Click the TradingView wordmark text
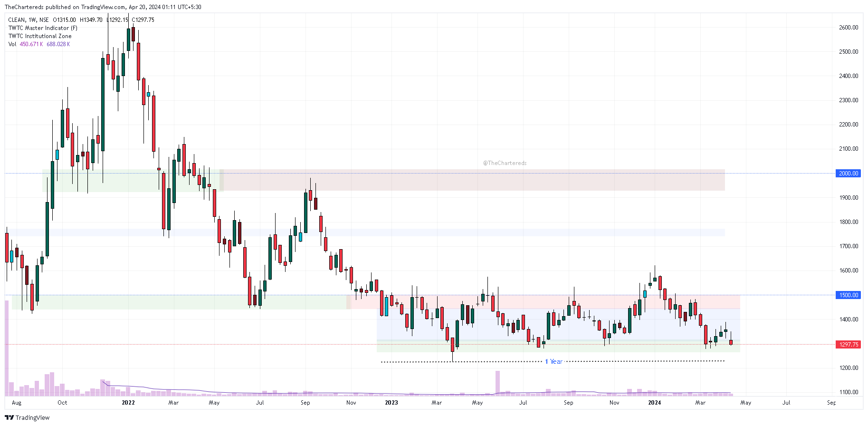The image size is (868, 426). [x=33, y=418]
